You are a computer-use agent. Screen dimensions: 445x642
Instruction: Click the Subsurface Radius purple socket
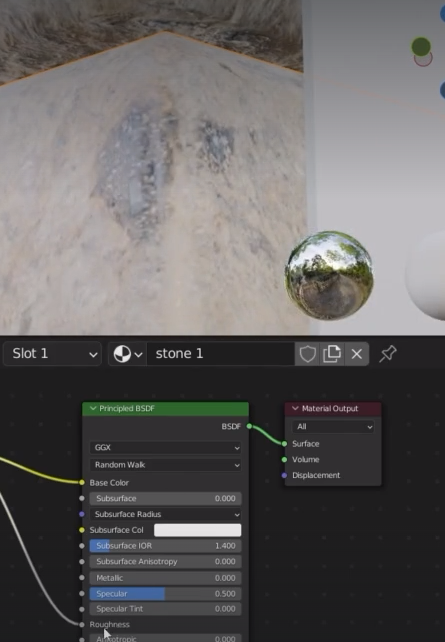point(82,514)
